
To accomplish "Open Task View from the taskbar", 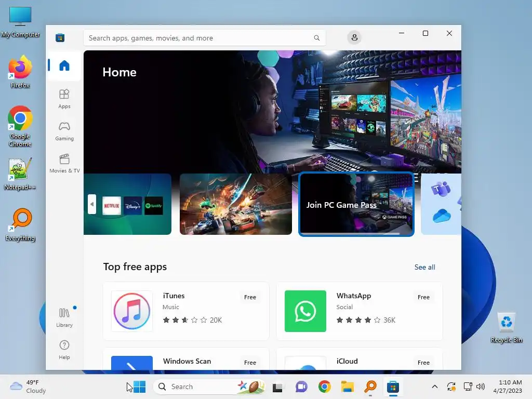I will (277, 387).
